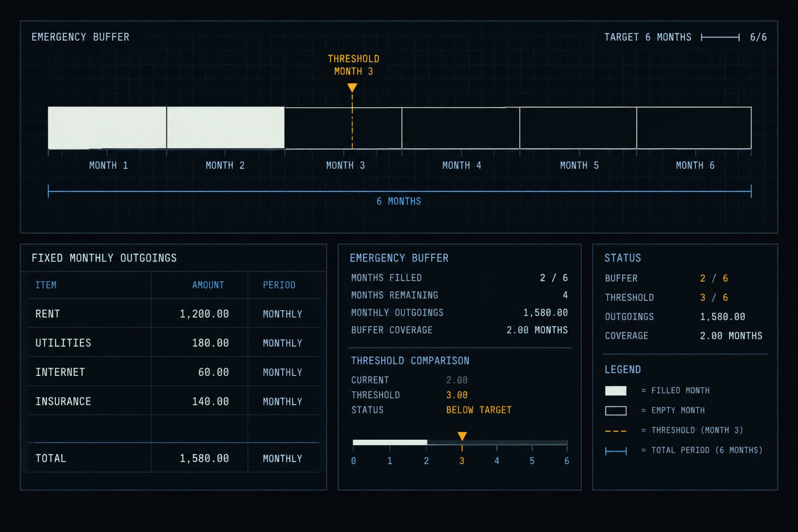Click the CURRENT 2.00 value
The height and width of the screenshot is (532, 798).
coord(457,380)
